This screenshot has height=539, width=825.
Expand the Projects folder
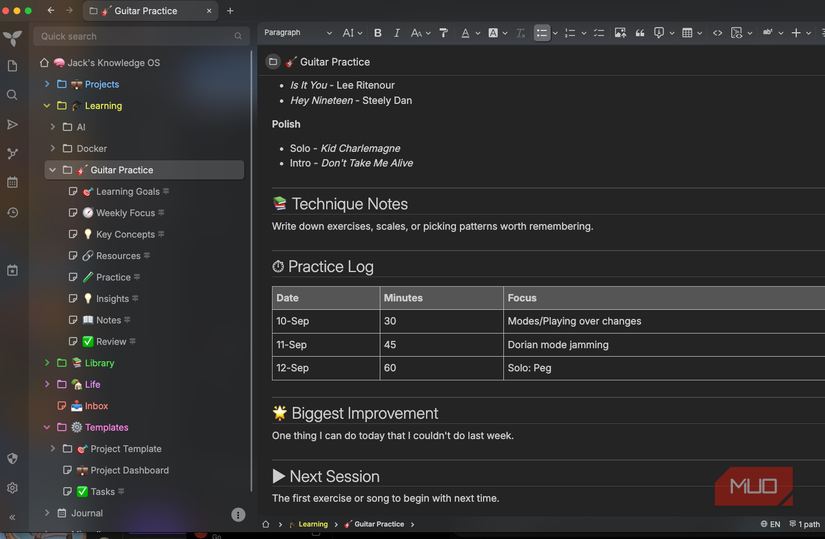47,84
